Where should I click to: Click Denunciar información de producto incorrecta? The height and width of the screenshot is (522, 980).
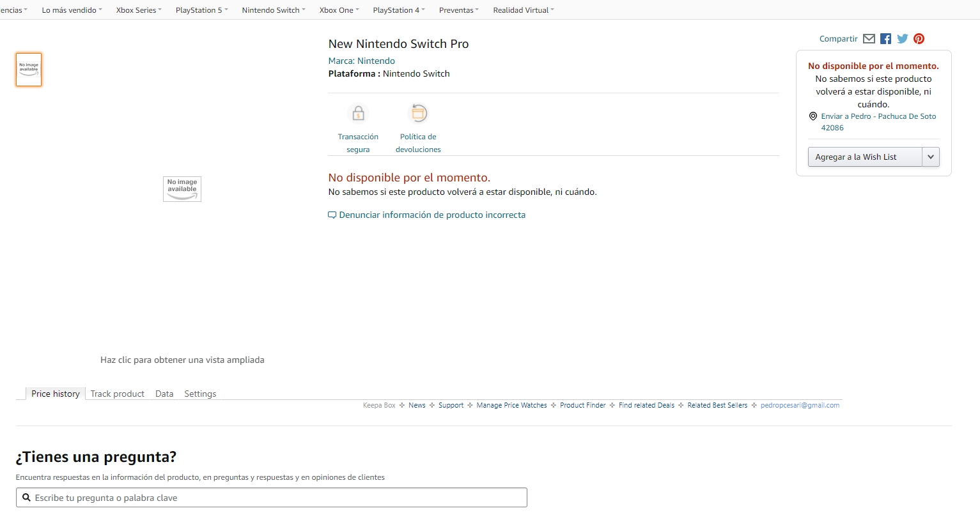(x=432, y=215)
